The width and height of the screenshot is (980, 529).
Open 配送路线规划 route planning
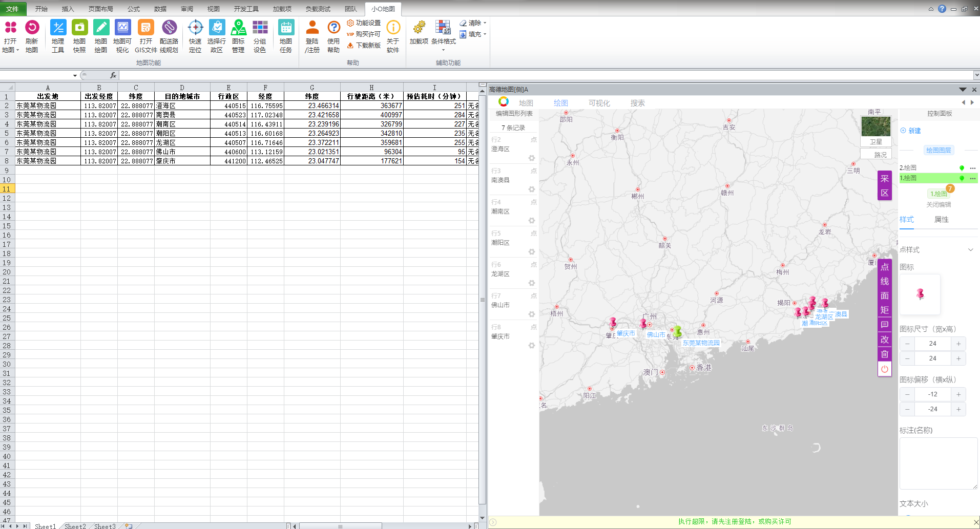point(169,36)
